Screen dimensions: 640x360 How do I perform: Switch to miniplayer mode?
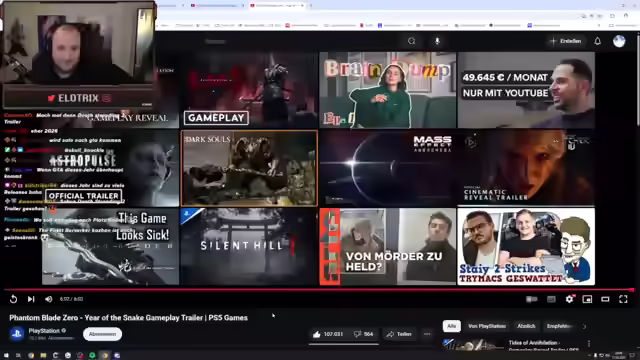click(x=587, y=299)
